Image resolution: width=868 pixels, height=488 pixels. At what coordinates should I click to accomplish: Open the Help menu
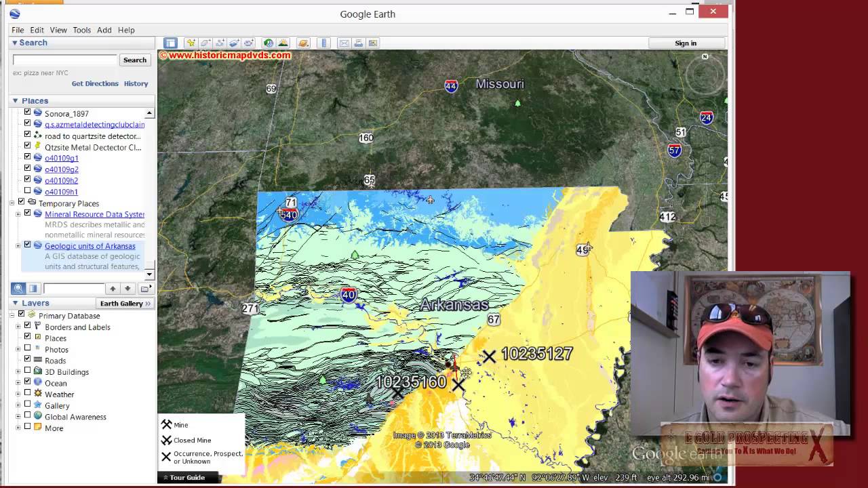point(126,30)
